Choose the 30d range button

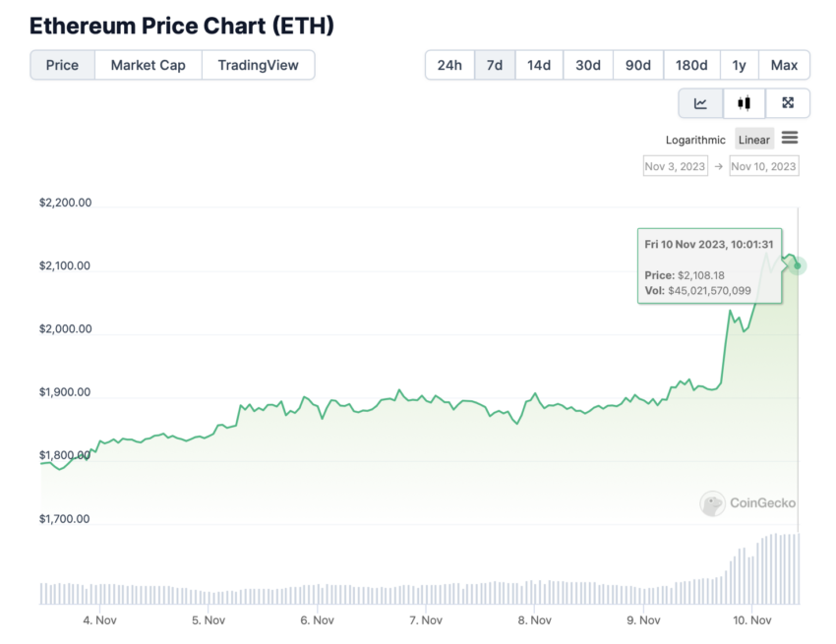pyautogui.click(x=588, y=65)
